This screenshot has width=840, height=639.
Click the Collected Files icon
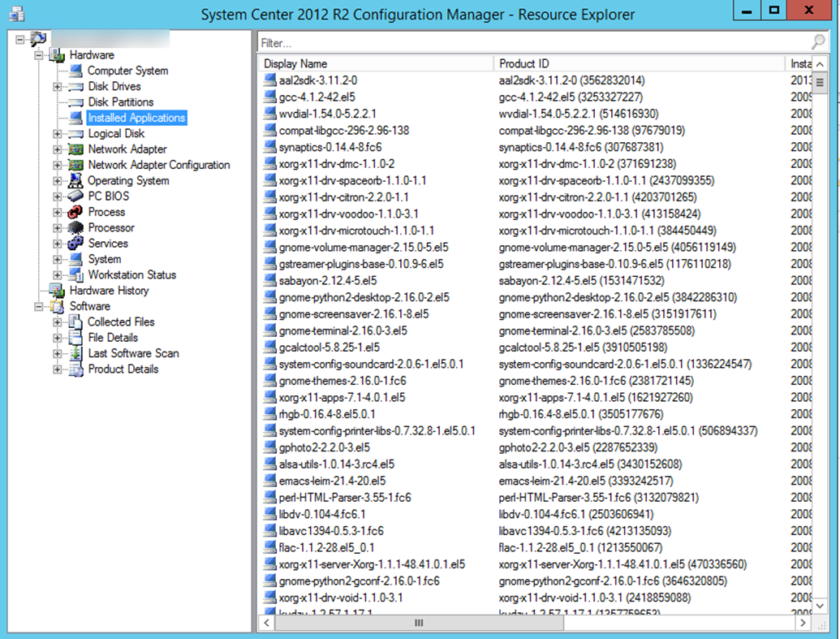(75, 322)
